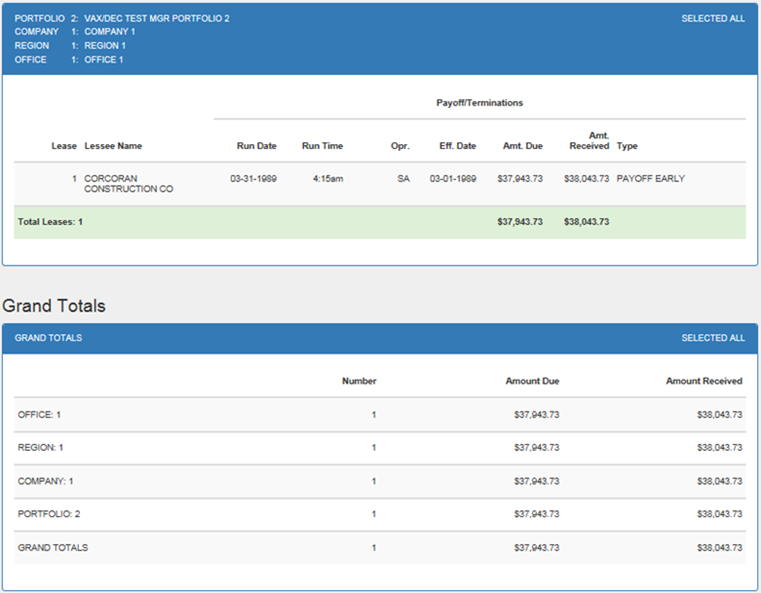Click the 'Opr.' column header
Image resolution: width=761 pixels, height=593 pixels.
(x=400, y=146)
